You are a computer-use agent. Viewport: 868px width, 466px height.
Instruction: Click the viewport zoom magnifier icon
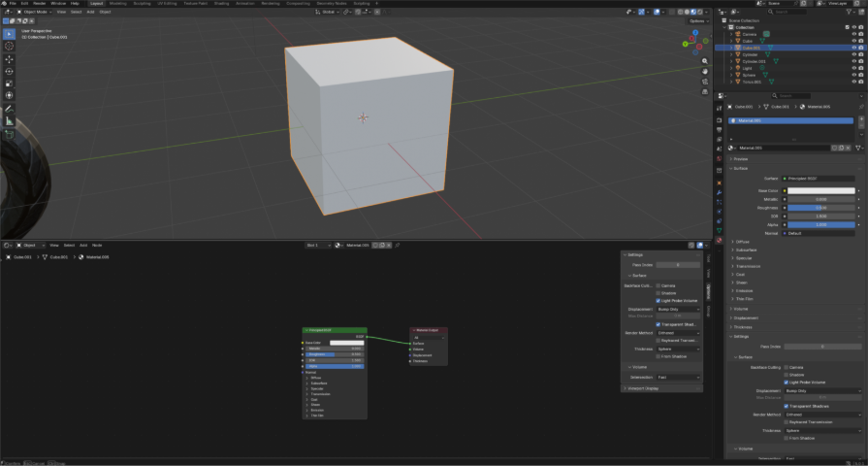(x=705, y=60)
